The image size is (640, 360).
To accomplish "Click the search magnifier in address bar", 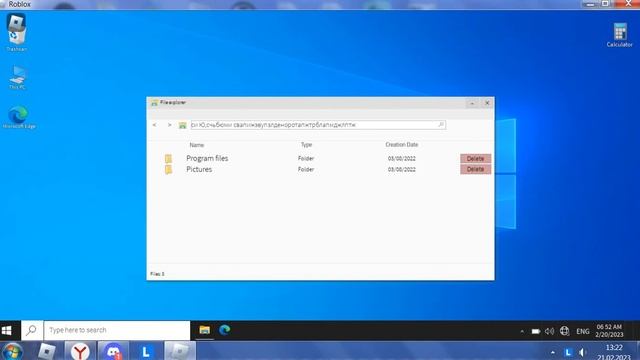I will click(441, 124).
